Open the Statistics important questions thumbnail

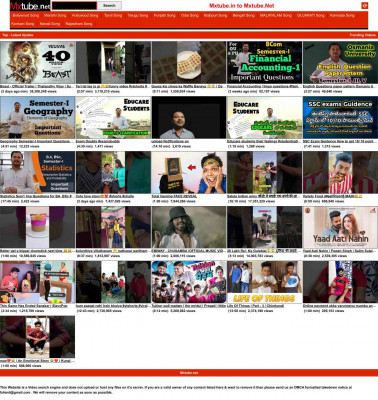pyautogui.click(x=38, y=172)
